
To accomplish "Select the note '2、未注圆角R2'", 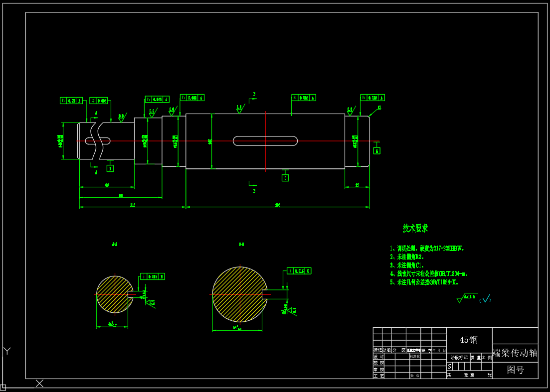I will (407, 257).
